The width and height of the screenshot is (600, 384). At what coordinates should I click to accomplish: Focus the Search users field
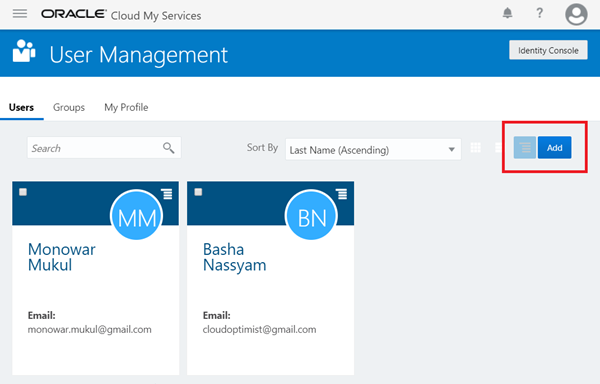coord(104,148)
